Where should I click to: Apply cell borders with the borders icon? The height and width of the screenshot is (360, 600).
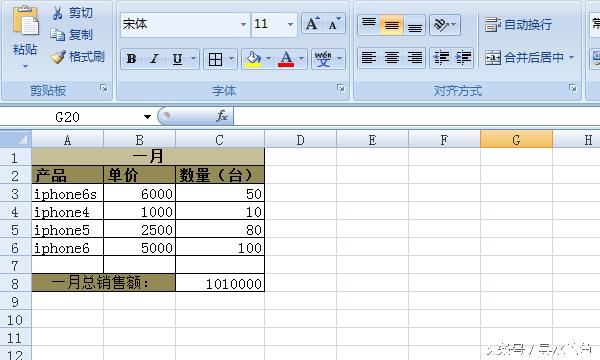tap(215, 59)
